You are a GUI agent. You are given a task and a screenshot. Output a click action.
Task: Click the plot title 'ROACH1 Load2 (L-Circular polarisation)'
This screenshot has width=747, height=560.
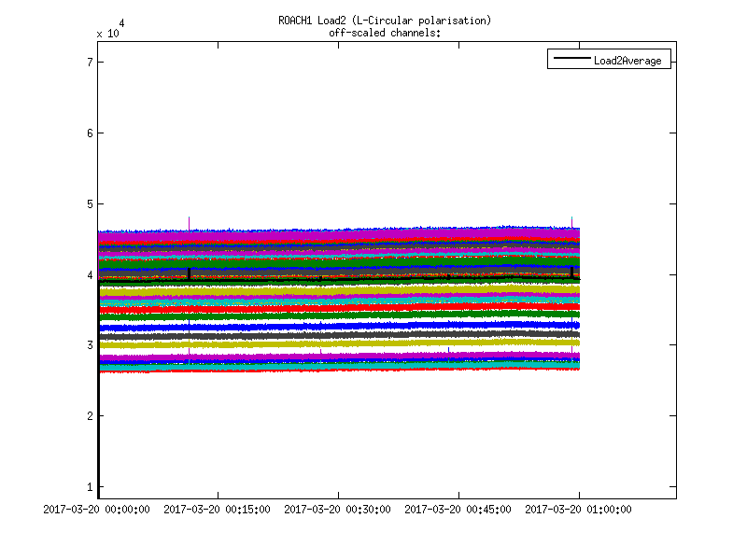coord(384,21)
